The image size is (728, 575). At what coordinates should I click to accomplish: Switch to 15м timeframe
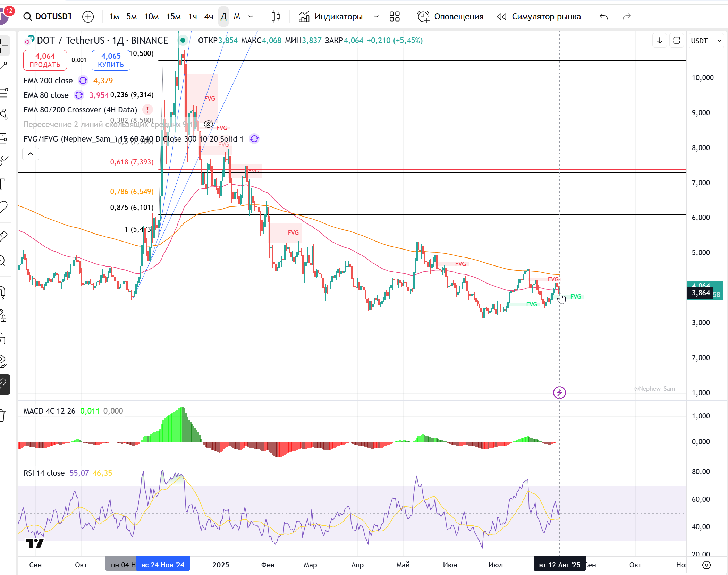[x=173, y=16]
